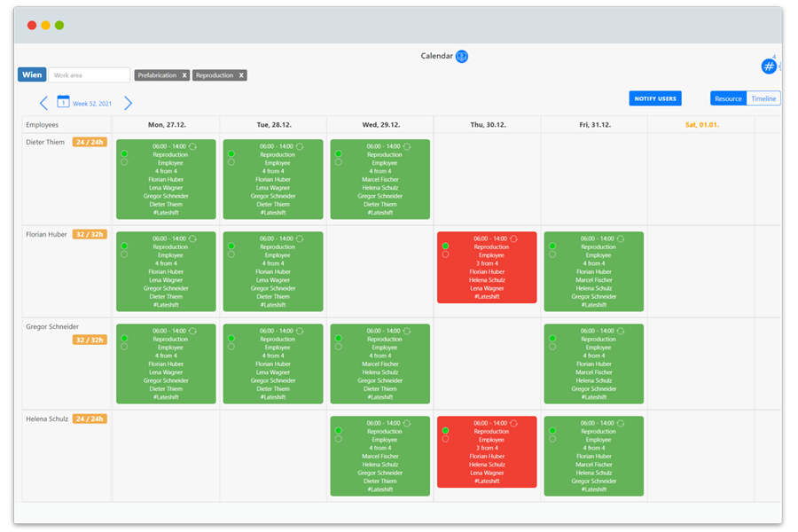Toggle the green status circle on Monday's first shift
Image resolution: width=798 pixels, height=532 pixels.
(x=124, y=153)
